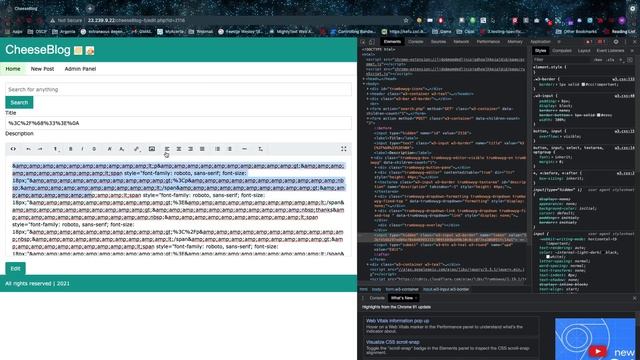Insert an ordered list in the editor
Image resolution: width=640 pixels, height=360 pixels.
tap(229, 149)
